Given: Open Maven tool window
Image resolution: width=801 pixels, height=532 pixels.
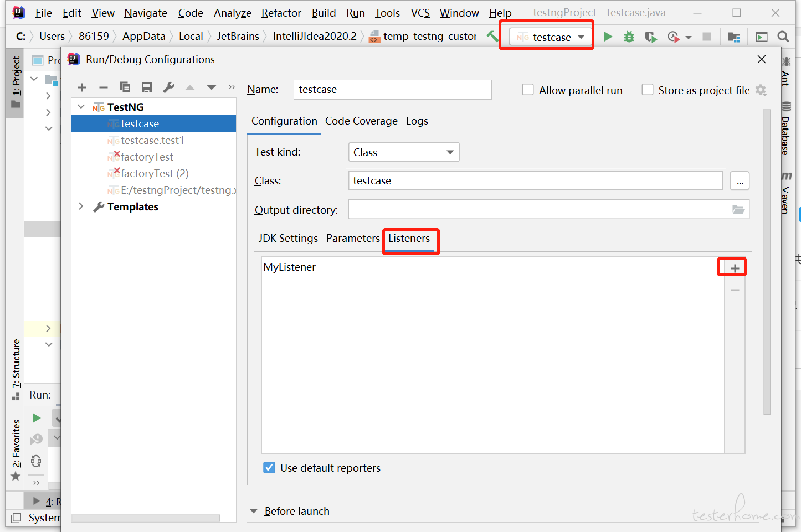Looking at the screenshot, I should [786, 192].
